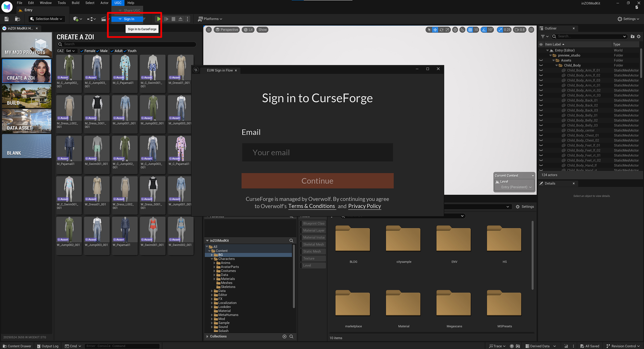Click the Skip frame playback button
644x349 pixels.
tap(166, 19)
